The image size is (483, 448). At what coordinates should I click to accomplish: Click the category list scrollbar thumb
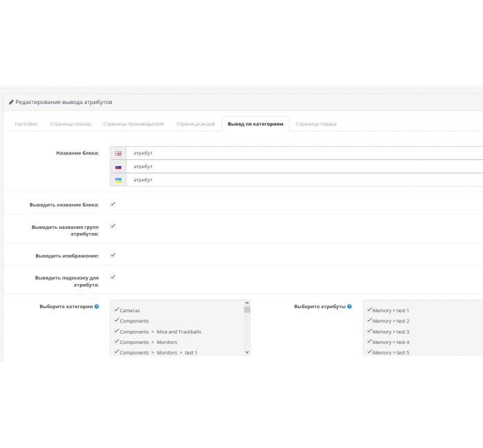(x=247, y=309)
